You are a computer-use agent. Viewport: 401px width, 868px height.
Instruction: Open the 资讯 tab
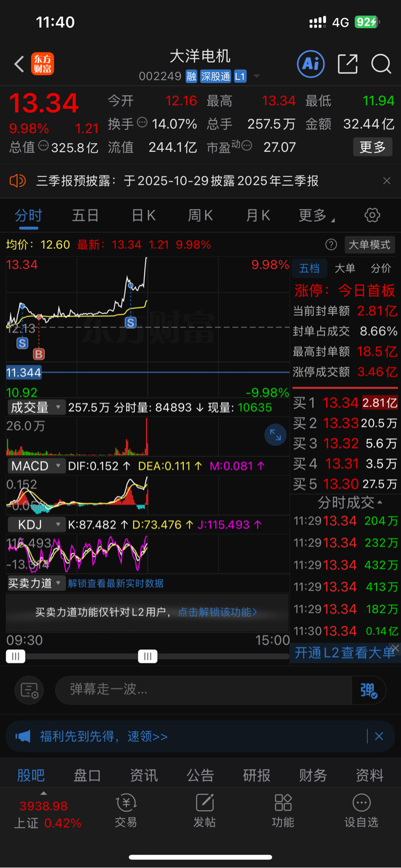[x=144, y=775]
